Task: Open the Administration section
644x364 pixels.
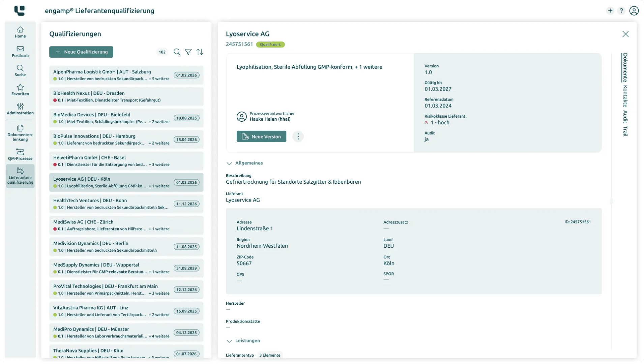Action: 20,109
